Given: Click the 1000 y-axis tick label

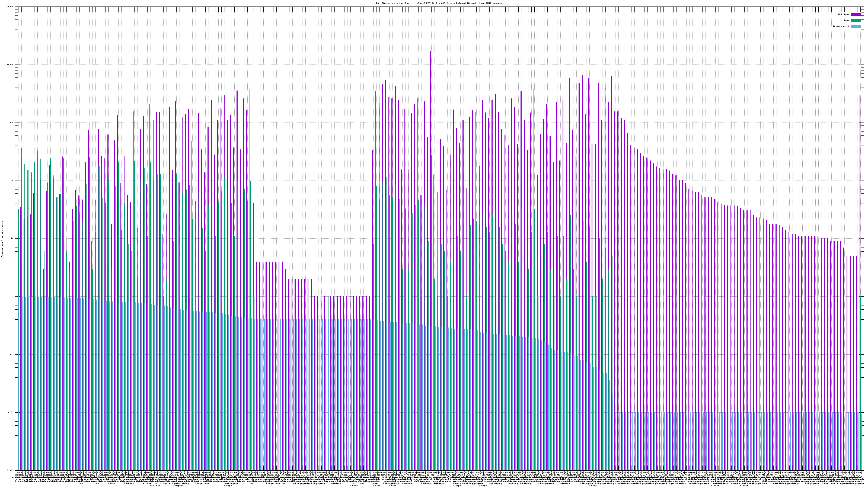Looking at the screenshot, I should (11, 123).
